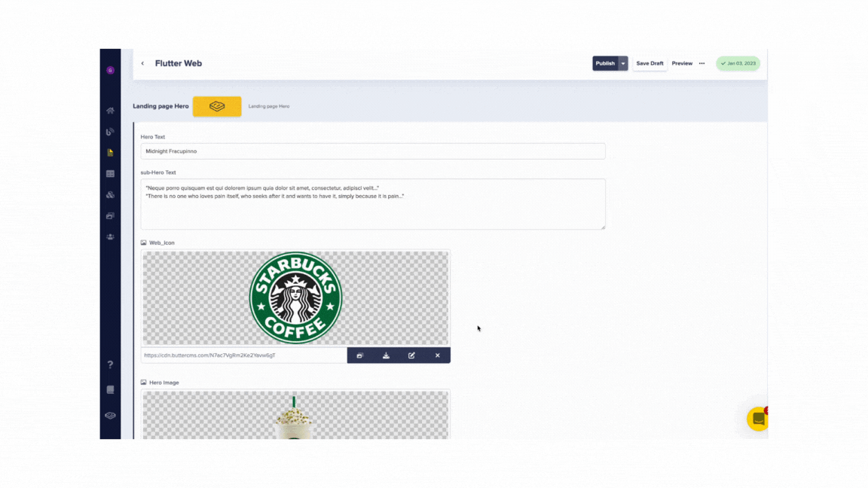Click the yellow Landing page Hero component badge

217,106
